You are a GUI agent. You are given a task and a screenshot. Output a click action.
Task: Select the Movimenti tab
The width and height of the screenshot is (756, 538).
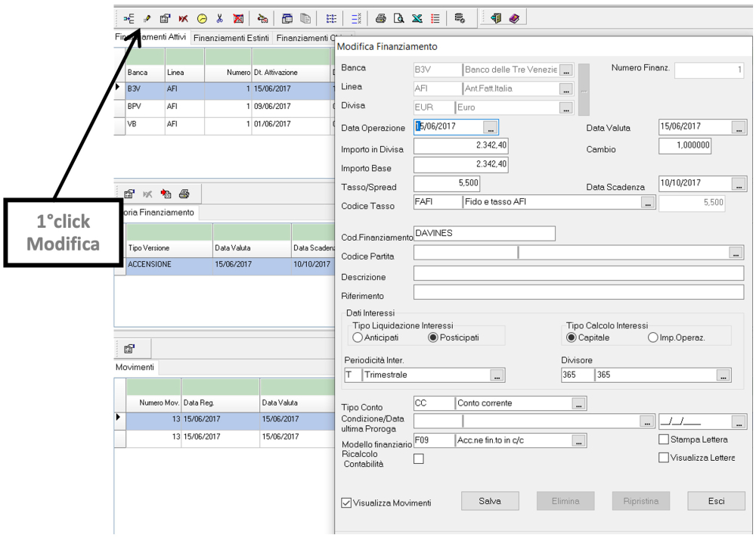(135, 367)
